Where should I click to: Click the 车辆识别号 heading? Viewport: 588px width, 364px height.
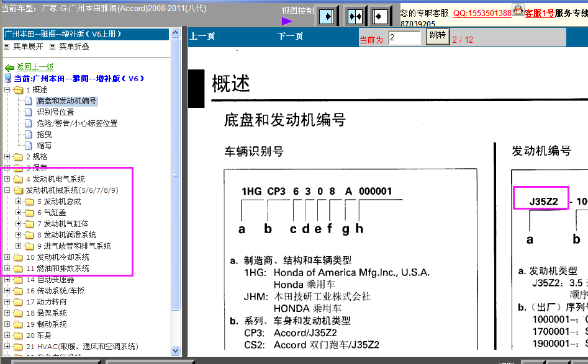coord(254,152)
